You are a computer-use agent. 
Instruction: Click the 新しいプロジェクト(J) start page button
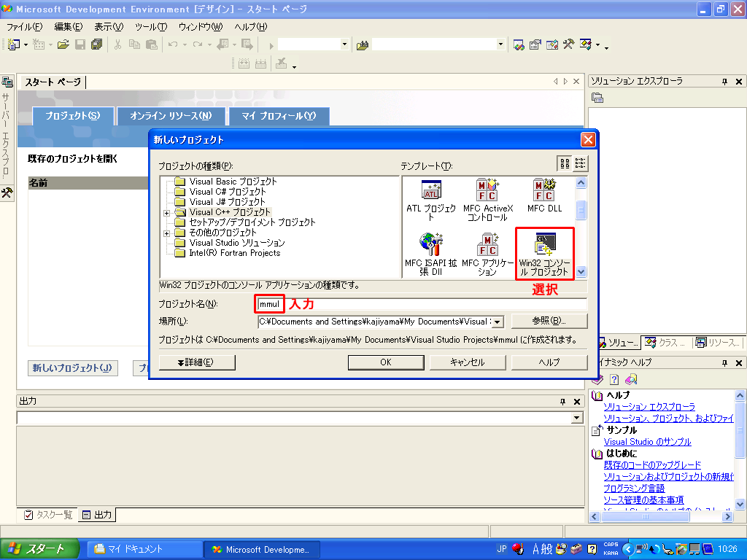tap(72, 367)
